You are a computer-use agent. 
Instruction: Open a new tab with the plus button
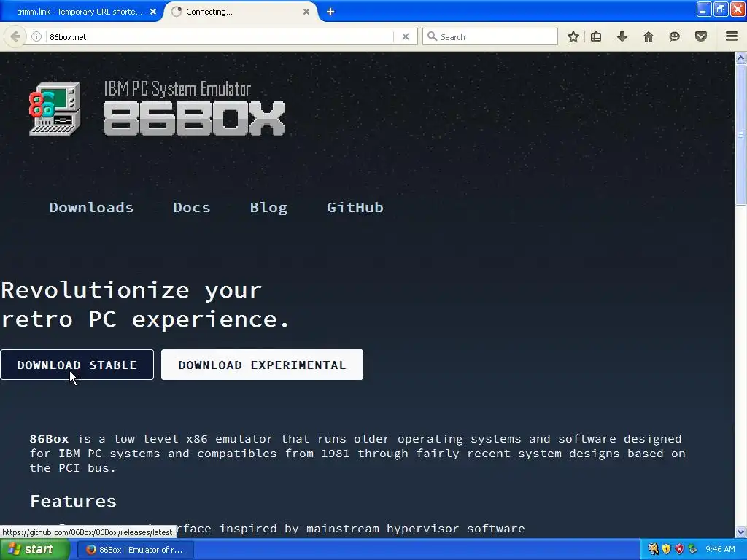[x=330, y=12]
